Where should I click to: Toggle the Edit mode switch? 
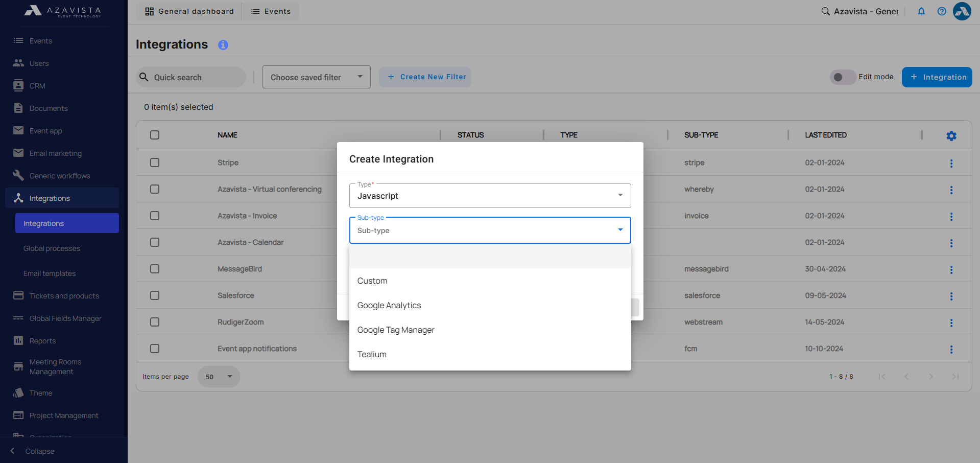(843, 77)
